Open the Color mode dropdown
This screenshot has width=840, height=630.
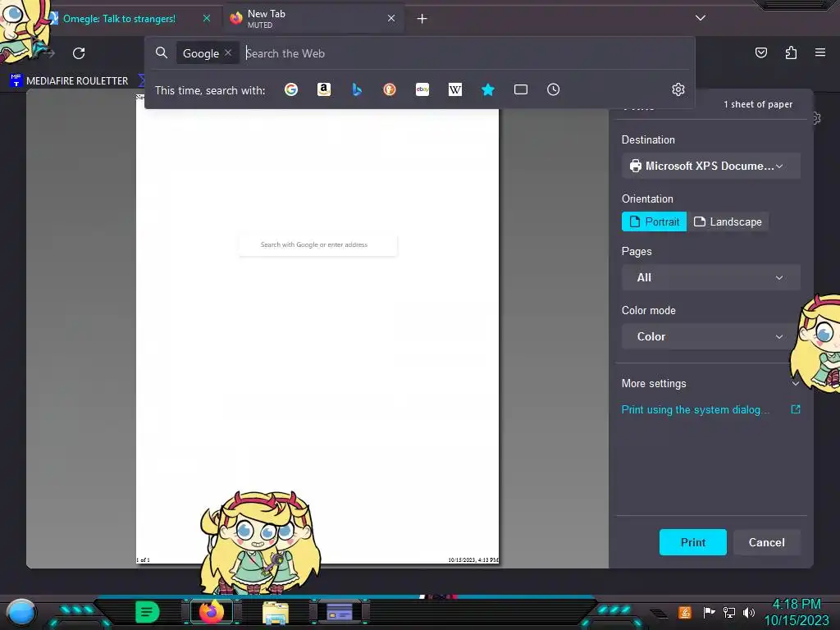click(711, 336)
